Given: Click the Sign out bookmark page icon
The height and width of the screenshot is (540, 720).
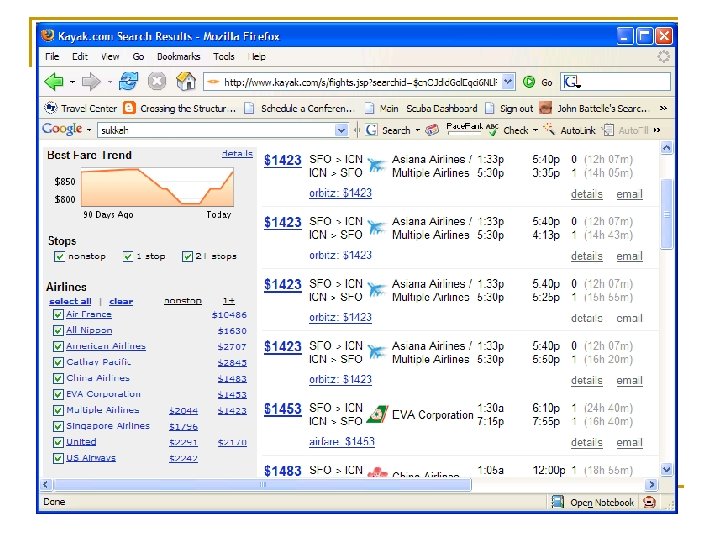Looking at the screenshot, I should (490, 108).
